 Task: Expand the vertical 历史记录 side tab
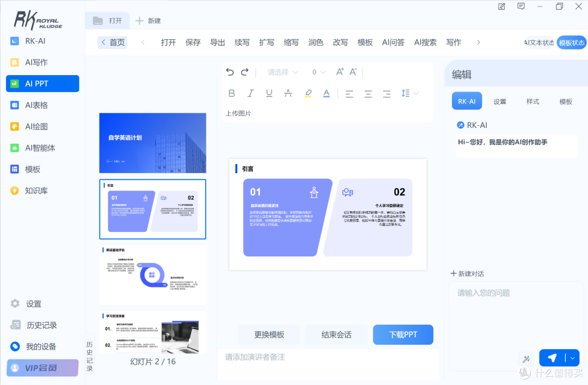[89, 356]
